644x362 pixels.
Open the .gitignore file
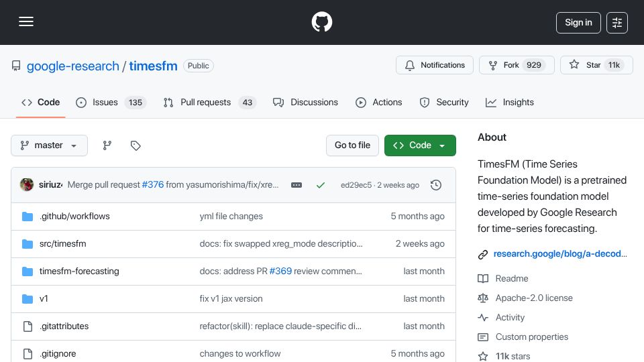coord(58,354)
